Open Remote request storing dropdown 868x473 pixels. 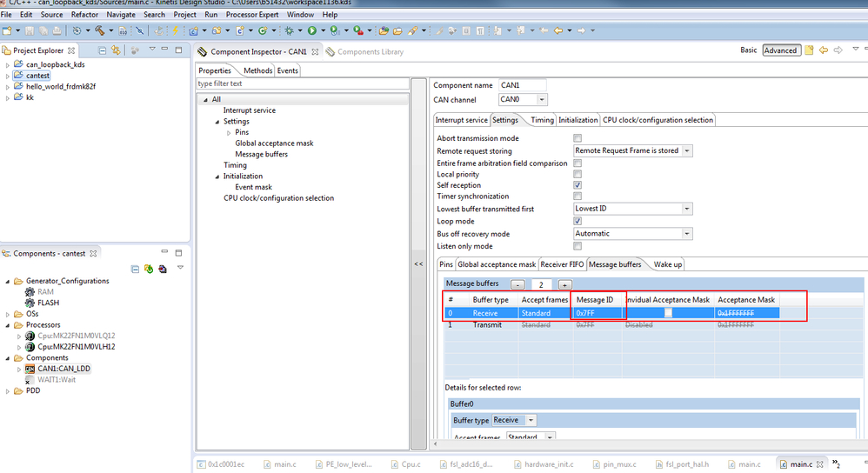(687, 150)
